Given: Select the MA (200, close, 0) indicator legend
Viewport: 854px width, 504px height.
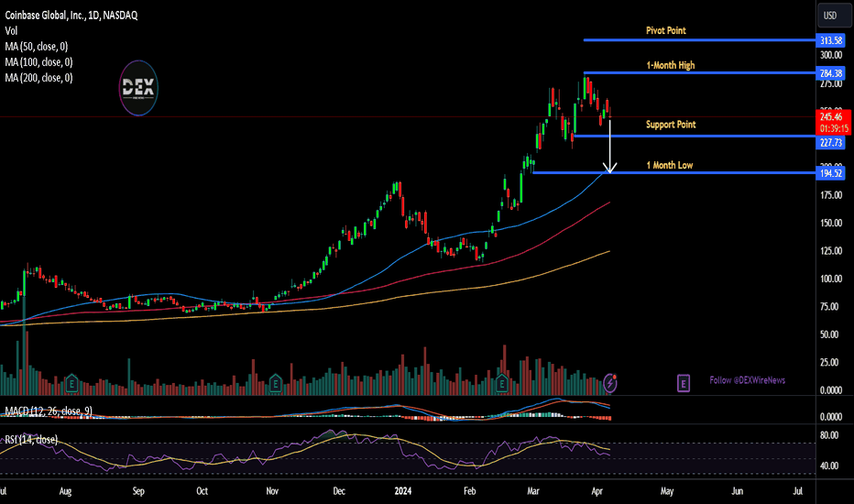Looking at the screenshot, I should pos(38,78).
